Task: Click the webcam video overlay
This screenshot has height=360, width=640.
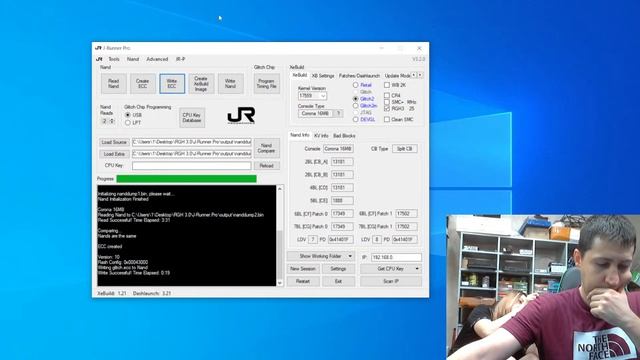Action: coord(543,287)
